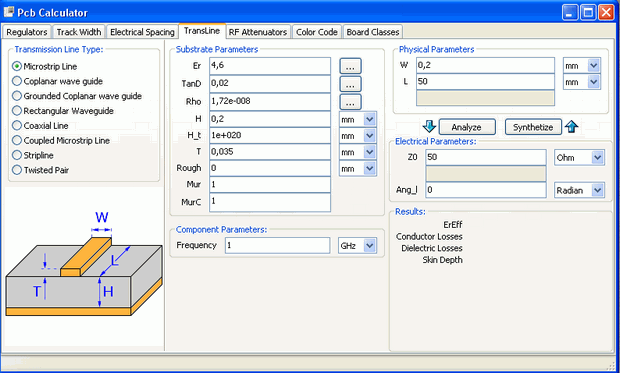Open the RF Attenuators tab

click(258, 32)
